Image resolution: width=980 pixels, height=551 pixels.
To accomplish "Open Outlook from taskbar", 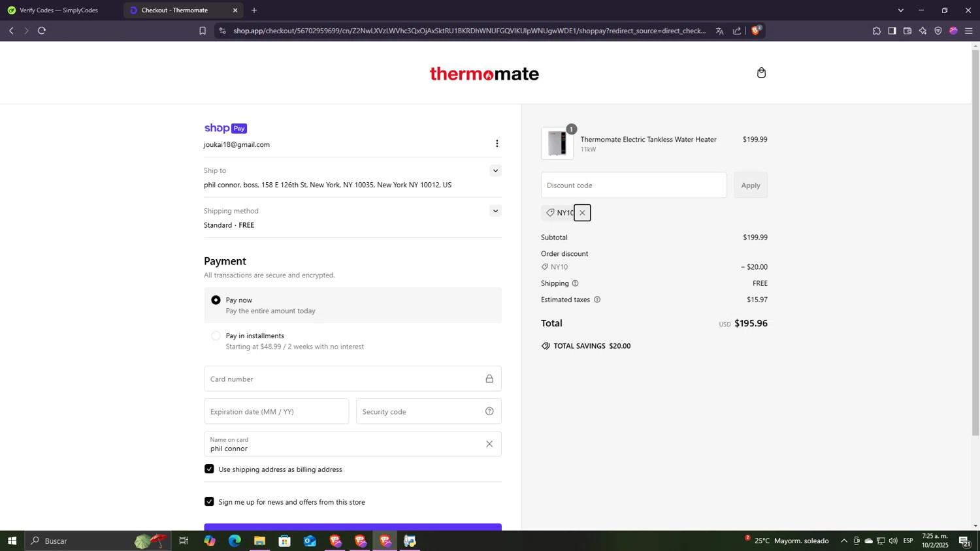I will 310,541.
